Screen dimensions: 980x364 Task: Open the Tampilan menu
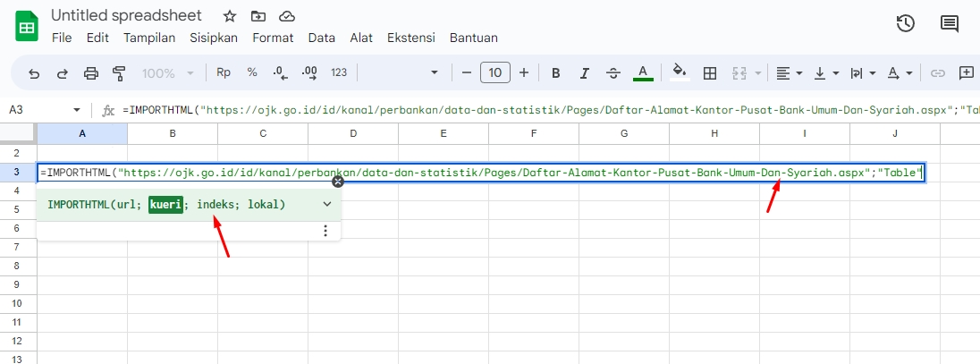coord(148,38)
